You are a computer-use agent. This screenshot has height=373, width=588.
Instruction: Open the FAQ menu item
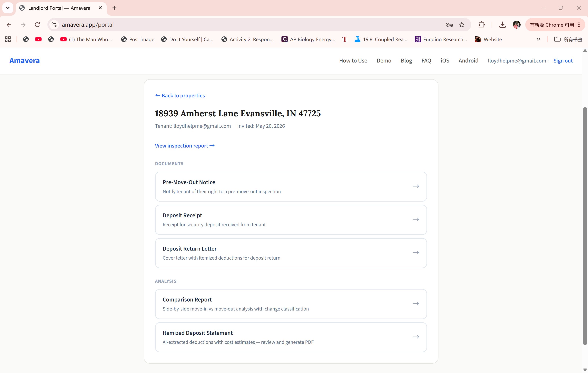click(x=426, y=61)
